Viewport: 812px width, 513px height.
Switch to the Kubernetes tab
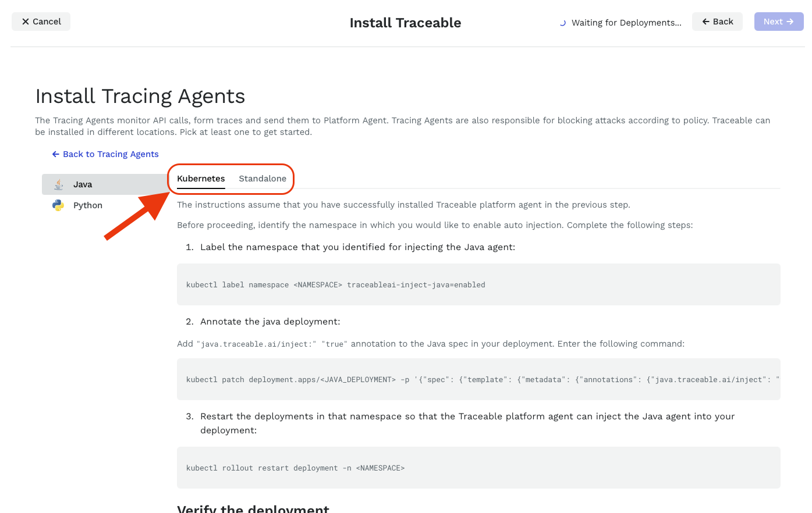click(201, 179)
